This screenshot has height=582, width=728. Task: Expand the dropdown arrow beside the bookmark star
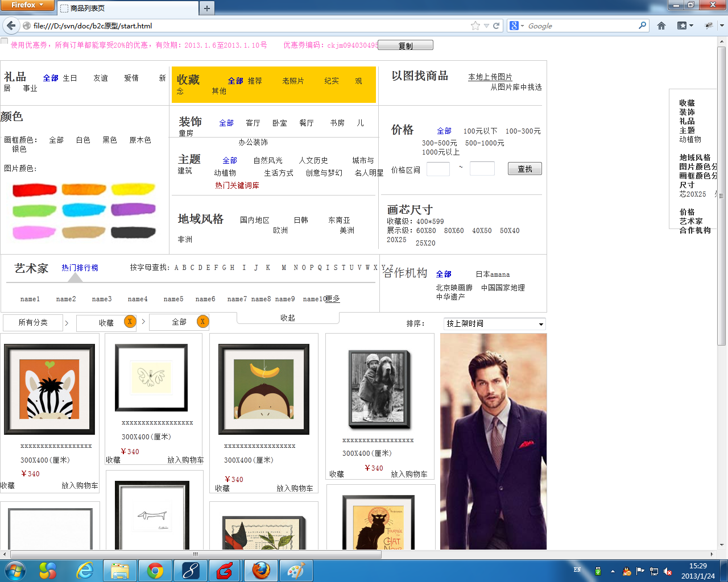(486, 26)
